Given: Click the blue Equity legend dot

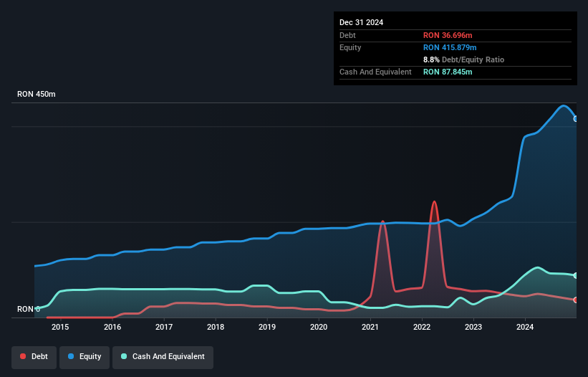Looking at the screenshot, I should [71, 356].
